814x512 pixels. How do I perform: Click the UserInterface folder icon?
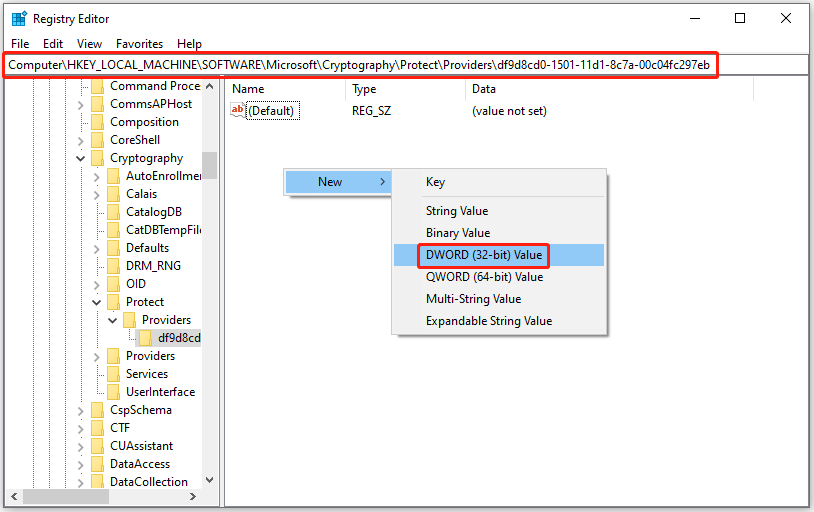pyautogui.click(x=113, y=392)
